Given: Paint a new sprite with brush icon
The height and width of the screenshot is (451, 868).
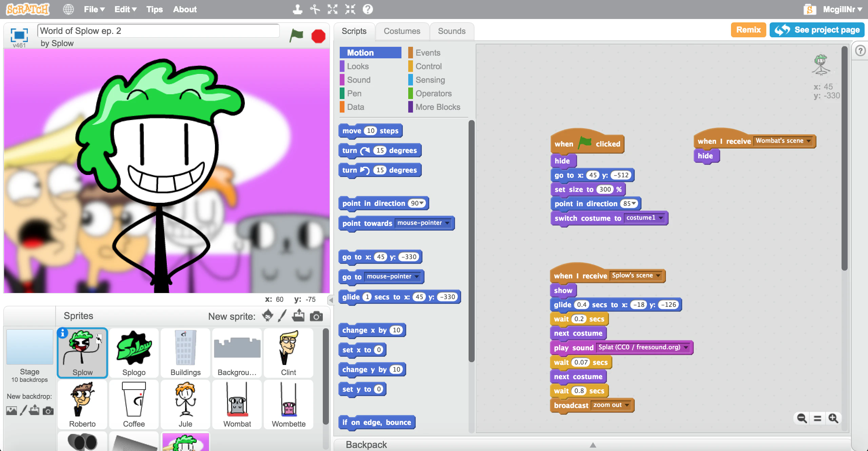Looking at the screenshot, I should pyautogui.click(x=282, y=316).
